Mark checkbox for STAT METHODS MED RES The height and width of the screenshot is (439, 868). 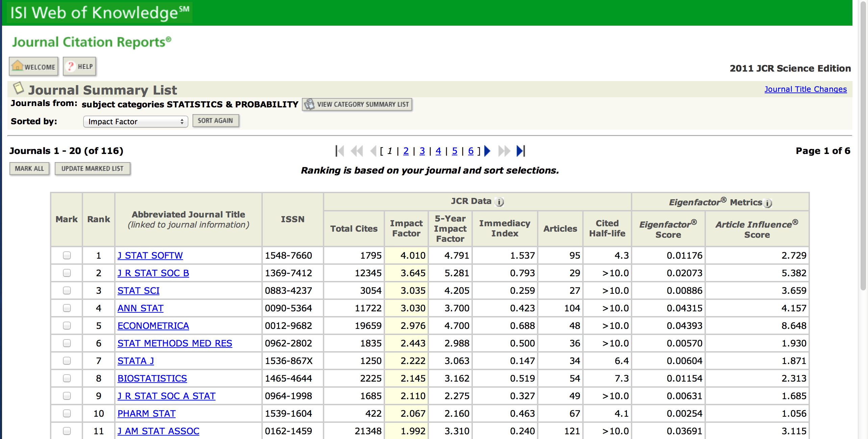point(67,343)
